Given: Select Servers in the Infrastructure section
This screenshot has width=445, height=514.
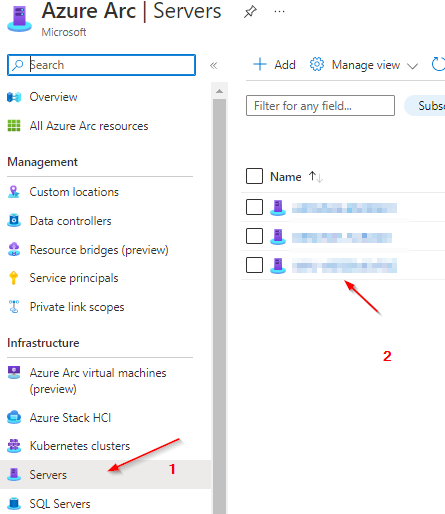Looking at the screenshot, I should [x=106, y=474].
